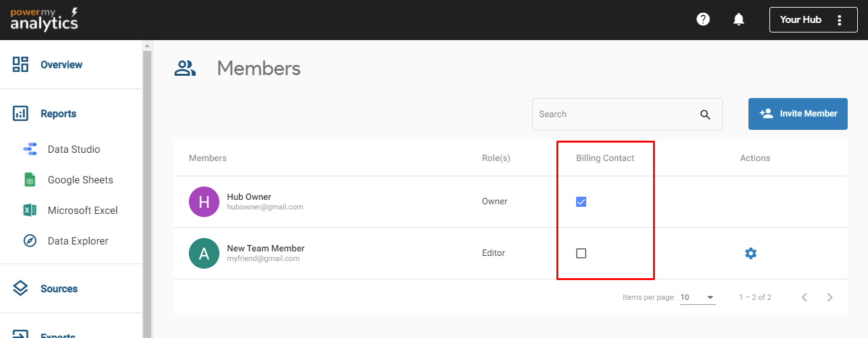Expand the items per page dropdown
The height and width of the screenshot is (338, 868).
(x=698, y=297)
